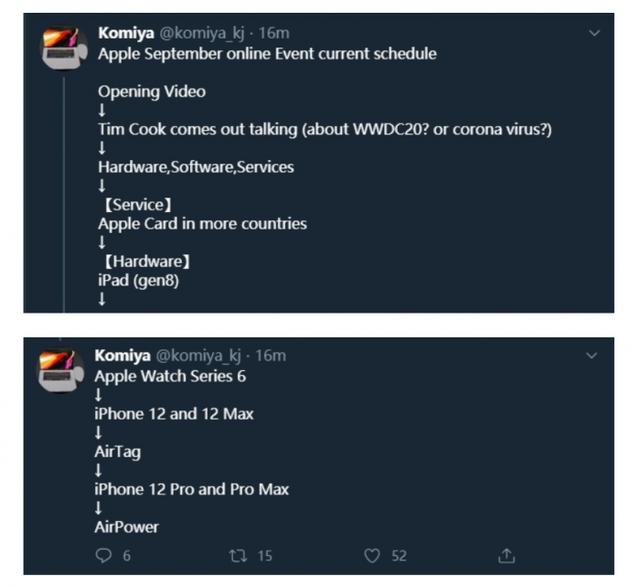This screenshot has height=587, width=640.
Task: Open Komiya display name on Apple Watch tweet
Action: 121,356
